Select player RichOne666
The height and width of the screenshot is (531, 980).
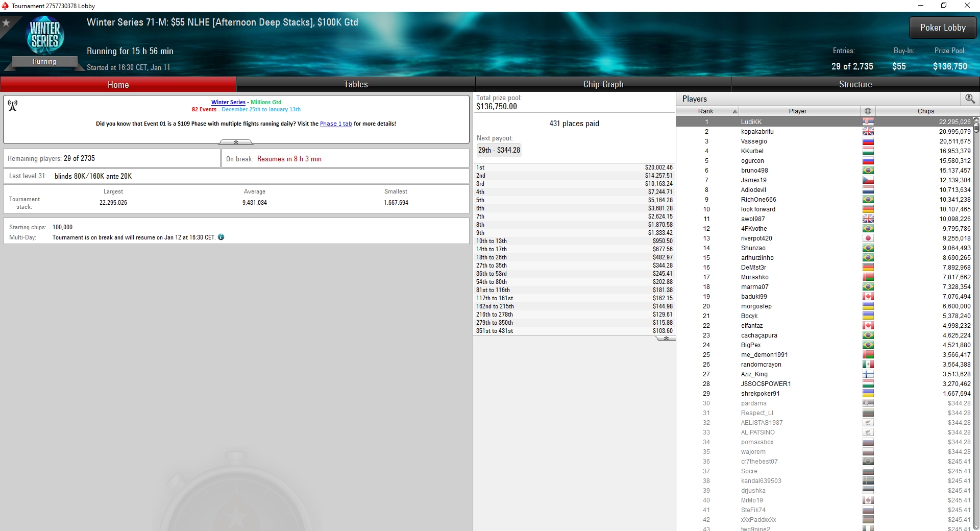(x=824, y=200)
